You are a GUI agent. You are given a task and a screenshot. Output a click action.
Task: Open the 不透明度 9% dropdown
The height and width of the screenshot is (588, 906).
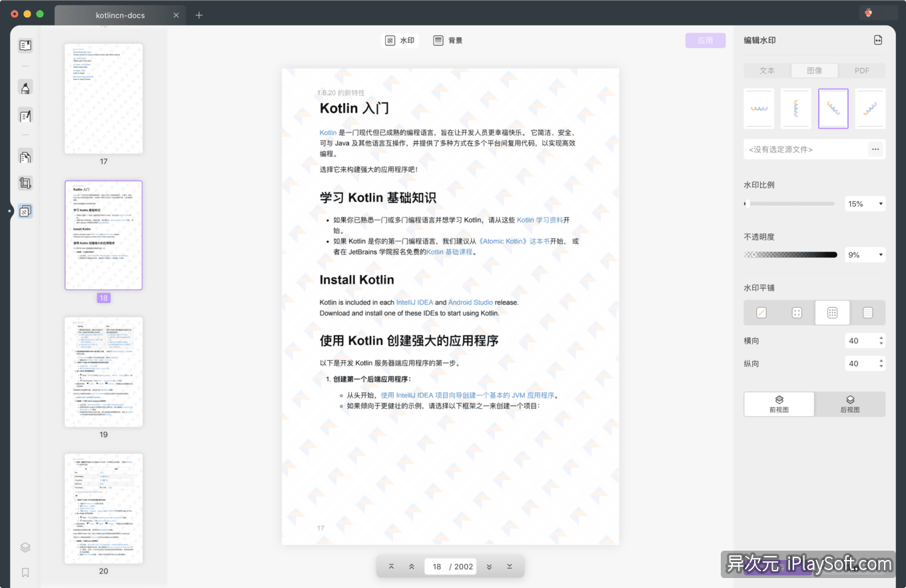(865, 255)
